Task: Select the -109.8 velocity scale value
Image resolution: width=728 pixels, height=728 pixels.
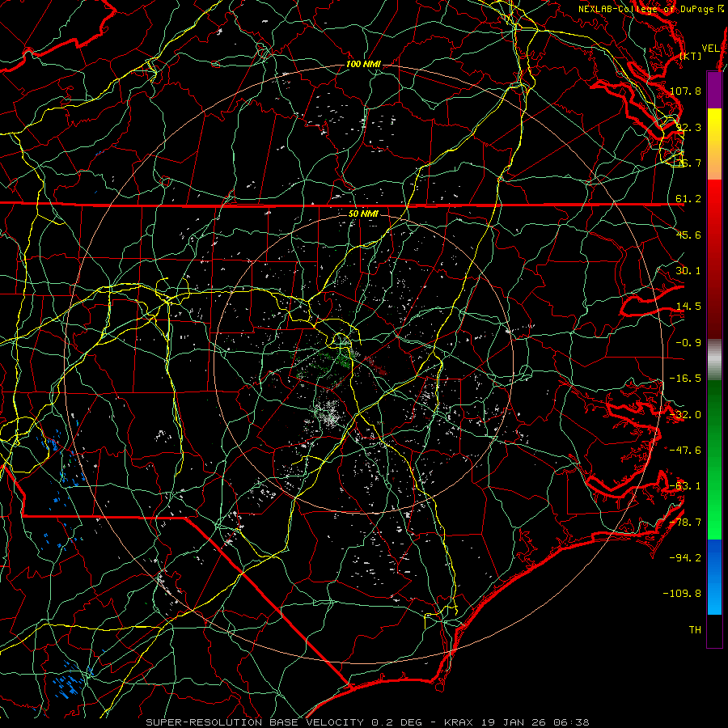Action: pos(683,594)
